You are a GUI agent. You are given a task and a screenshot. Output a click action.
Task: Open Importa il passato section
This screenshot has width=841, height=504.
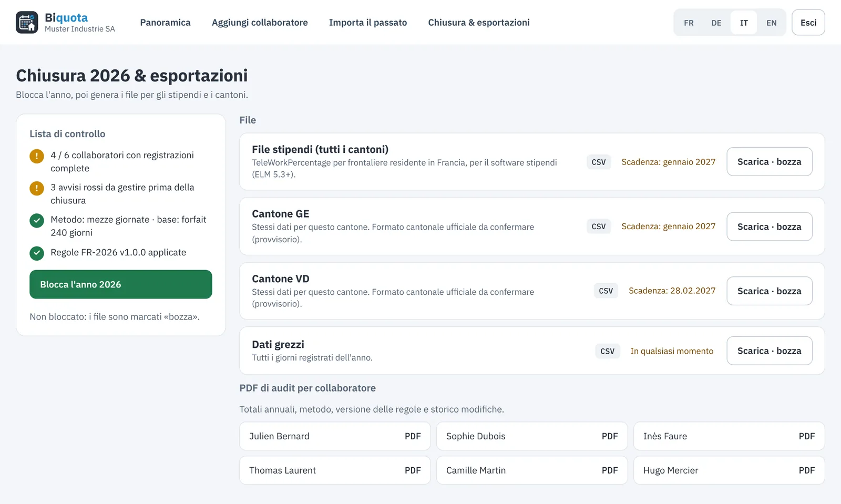coord(368,23)
